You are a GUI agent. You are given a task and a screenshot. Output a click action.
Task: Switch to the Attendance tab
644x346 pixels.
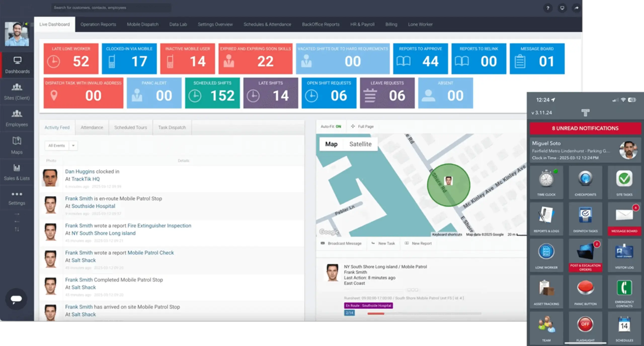tap(92, 127)
